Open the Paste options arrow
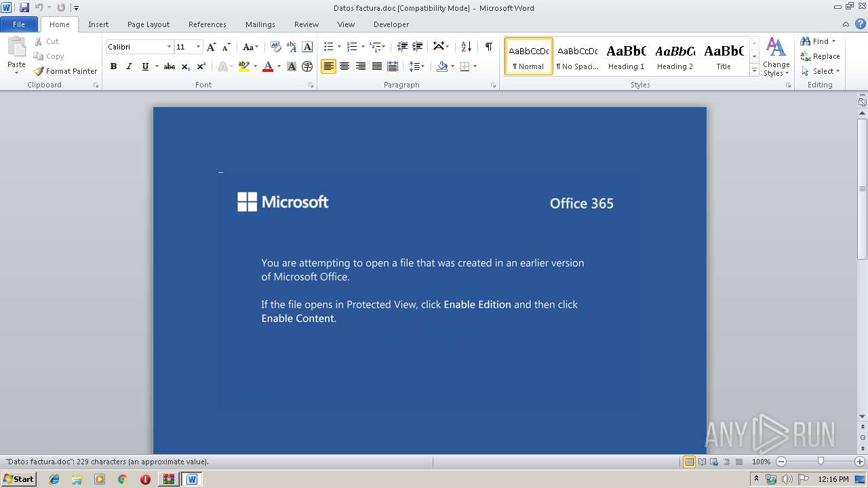This screenshot has height=488, width=868. pos(16,73)
